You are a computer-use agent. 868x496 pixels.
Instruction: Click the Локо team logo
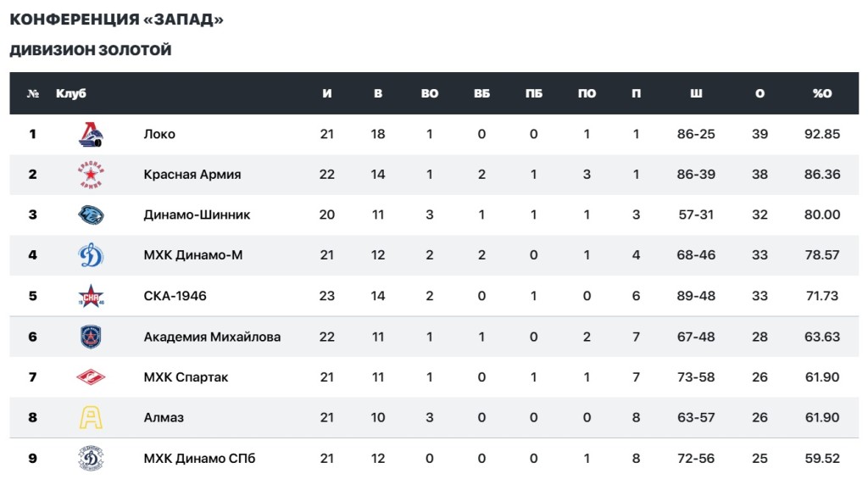click(x=91, y=134)
